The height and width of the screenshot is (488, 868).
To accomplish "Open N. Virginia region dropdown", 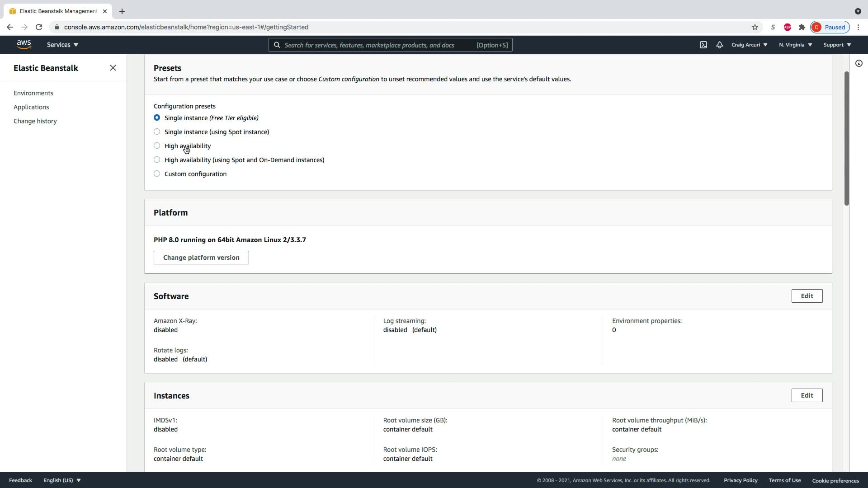I will tap(795, 45).
